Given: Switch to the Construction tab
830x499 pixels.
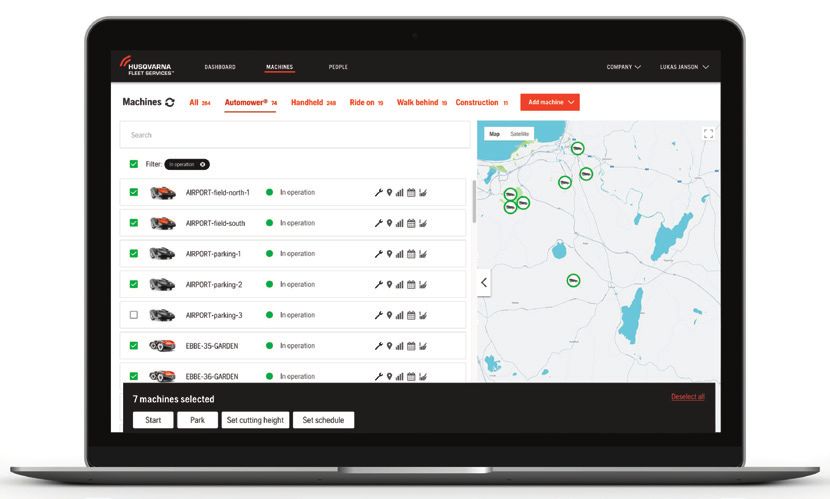Looking at the screenshot, I should click(482, 103).
